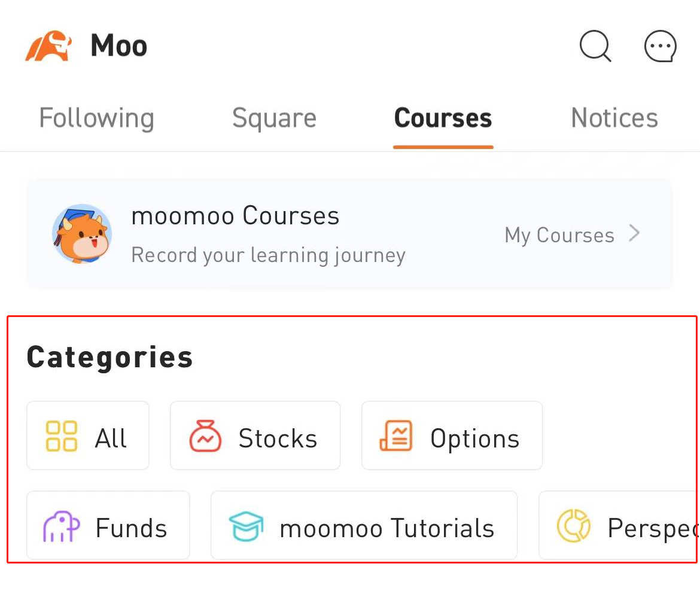Select the Courses tab

point(443,118)
